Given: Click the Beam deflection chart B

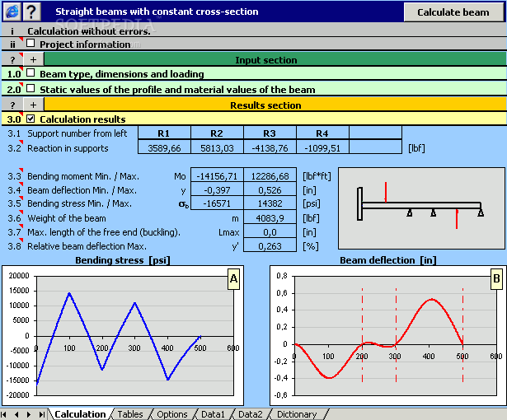Looking at the screenshot, I should coord(388,336).
